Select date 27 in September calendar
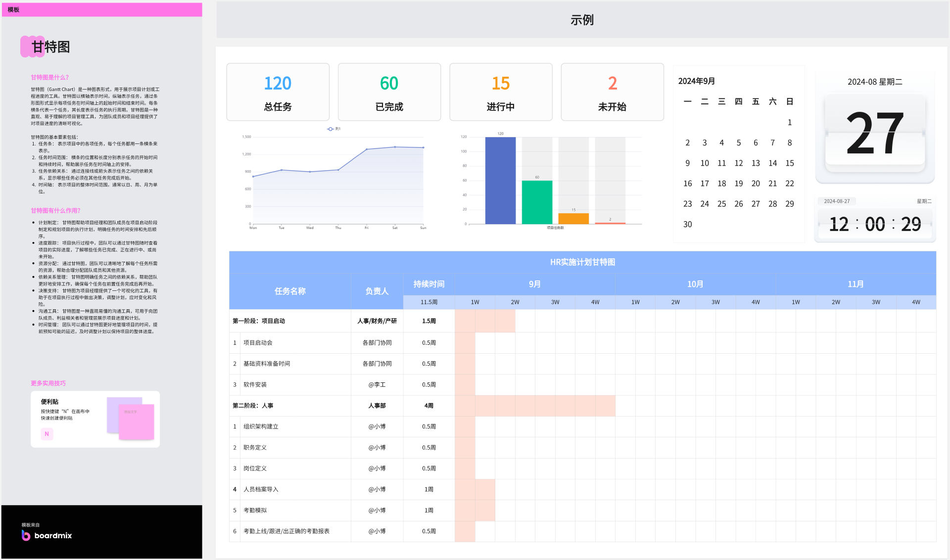 (x=756, y=204)
